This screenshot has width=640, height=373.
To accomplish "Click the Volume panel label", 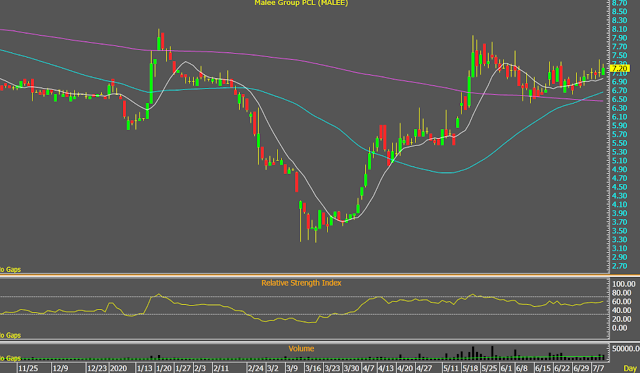I will 301,349.
